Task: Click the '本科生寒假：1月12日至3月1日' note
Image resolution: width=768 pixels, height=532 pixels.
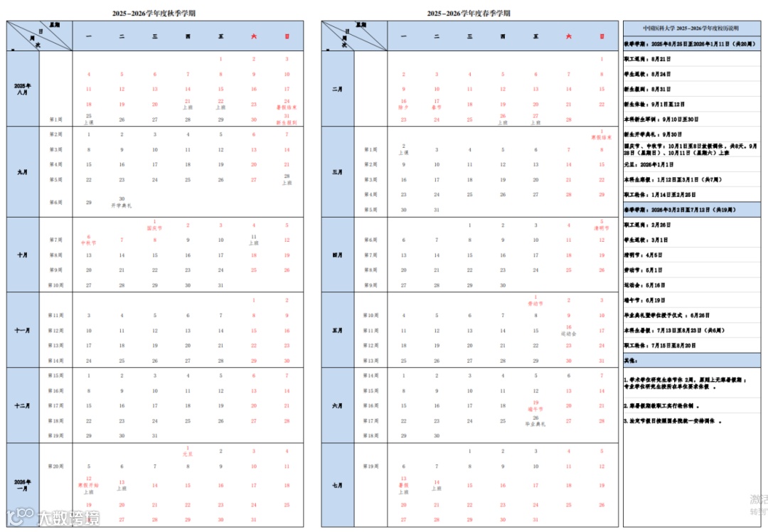Action: pyautogui.click(x=673, y=180)
